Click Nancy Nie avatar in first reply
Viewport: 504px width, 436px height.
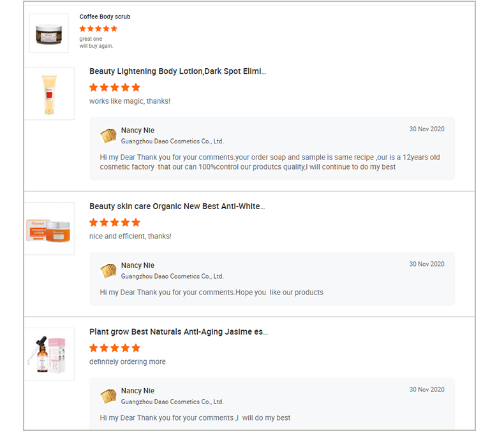(108, 136)
